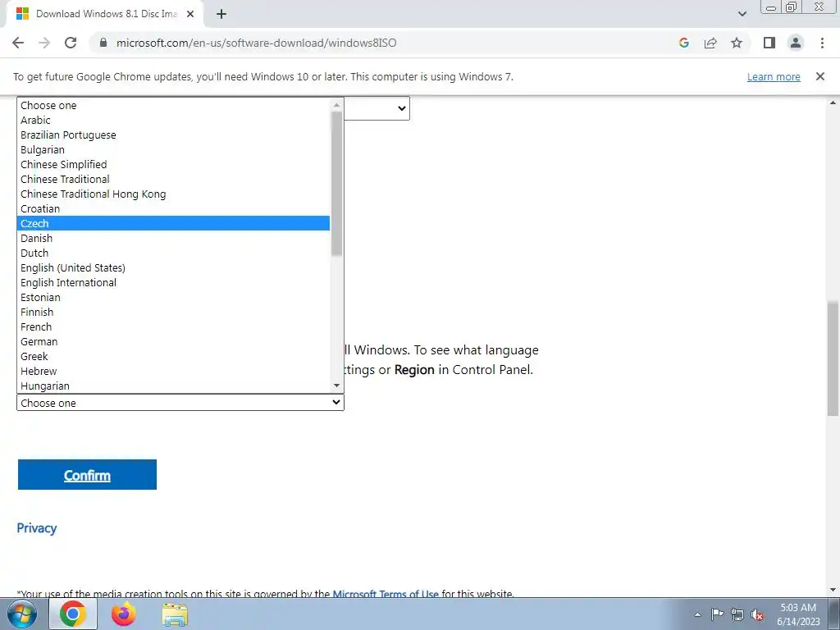Share this page using share icon
The image size is (840, 630).
coord(710,43)
